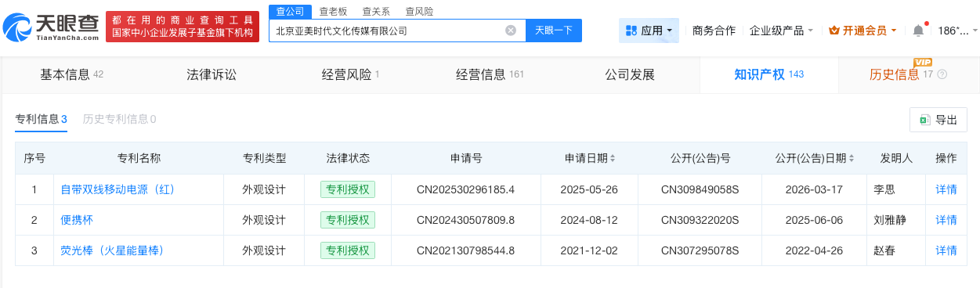Click the red 国家中小企业发展子基金 banner
980x288 pixels.
click(183, 27)
